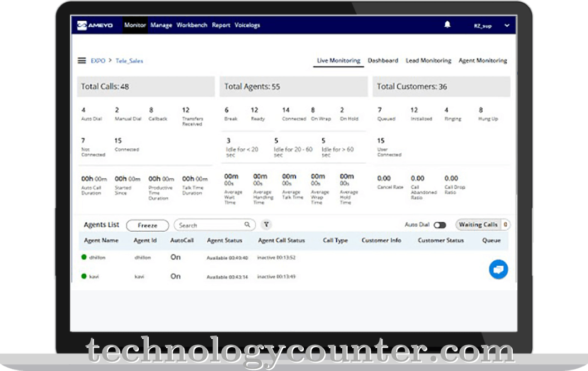Click the Agent Call Status column header
Image resolution: width=588 pixels, height=371 pixels.
pos(281,240)
